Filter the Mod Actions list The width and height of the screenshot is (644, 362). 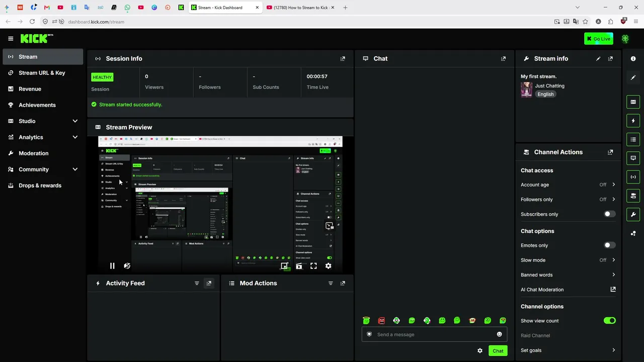[331, 284]
